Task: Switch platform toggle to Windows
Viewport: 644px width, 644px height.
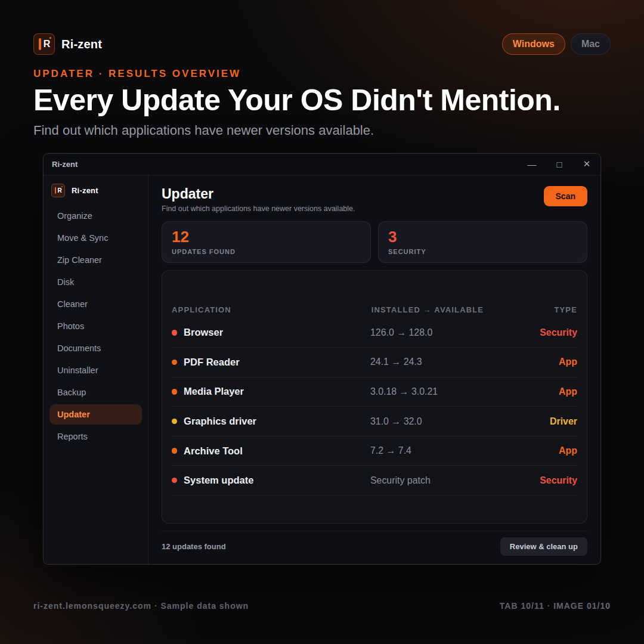Action: click(533, 44)
